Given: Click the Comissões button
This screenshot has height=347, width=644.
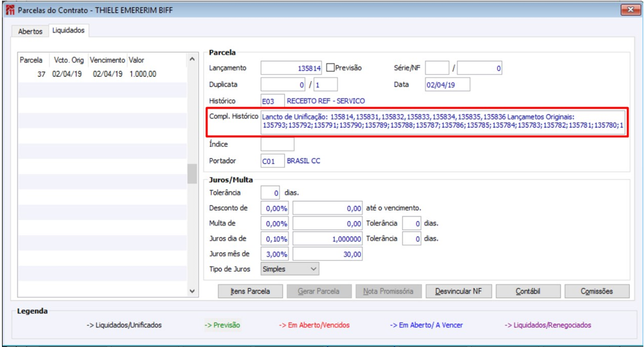Looking at the screenshot, I should pyautogui.click(x=597, y=291).
